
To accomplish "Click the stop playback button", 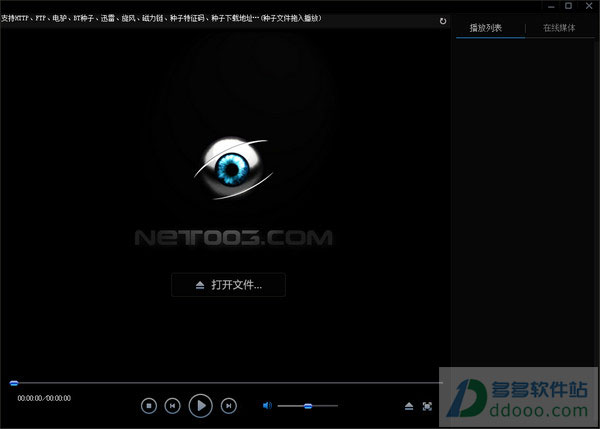I will (149, 406).
